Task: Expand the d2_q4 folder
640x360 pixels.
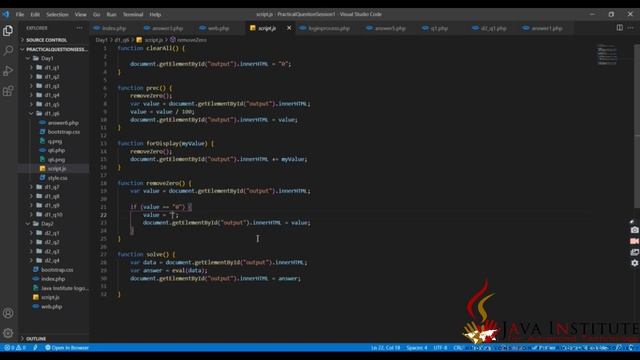Action: click(53, 260)
